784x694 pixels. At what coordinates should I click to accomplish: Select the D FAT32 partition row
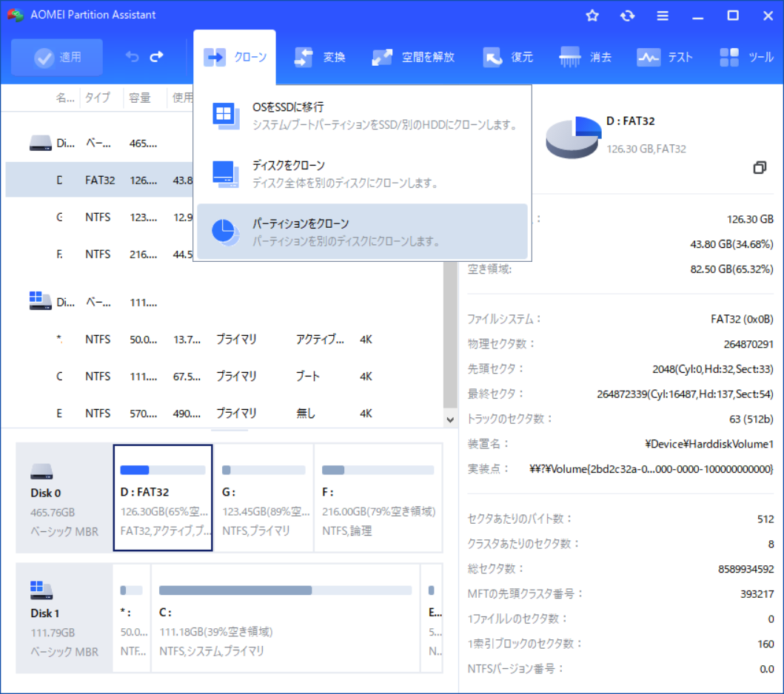point(100,180)
